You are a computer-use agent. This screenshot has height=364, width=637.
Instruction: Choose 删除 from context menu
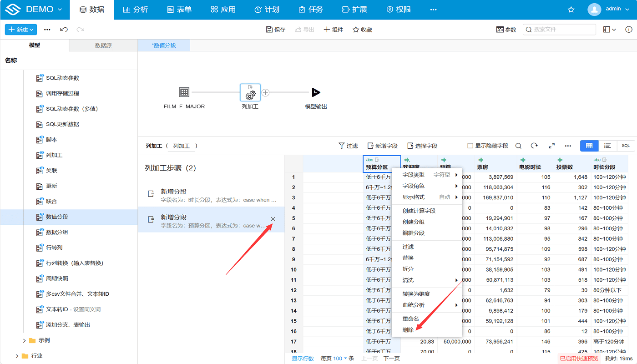[408, 330]
